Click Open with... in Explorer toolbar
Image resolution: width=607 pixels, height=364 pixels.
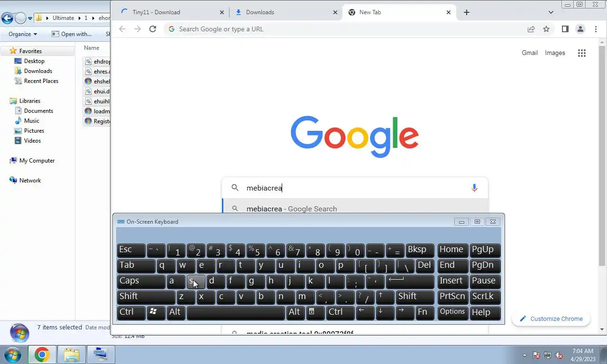72,34
